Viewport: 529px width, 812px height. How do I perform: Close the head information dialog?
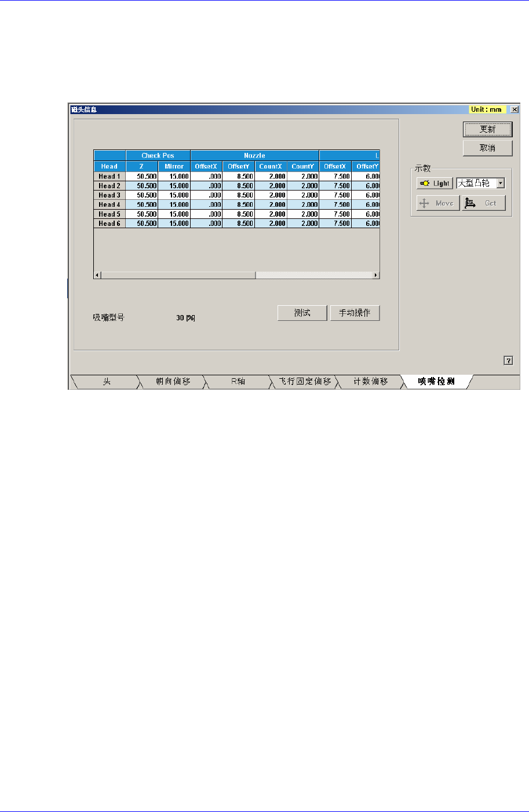(515, 109)
